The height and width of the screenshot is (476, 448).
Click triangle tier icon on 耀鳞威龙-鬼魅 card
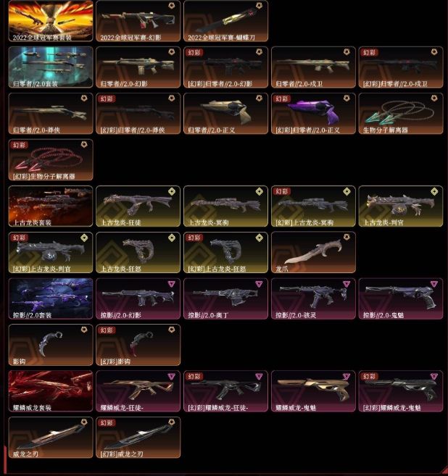347,377
